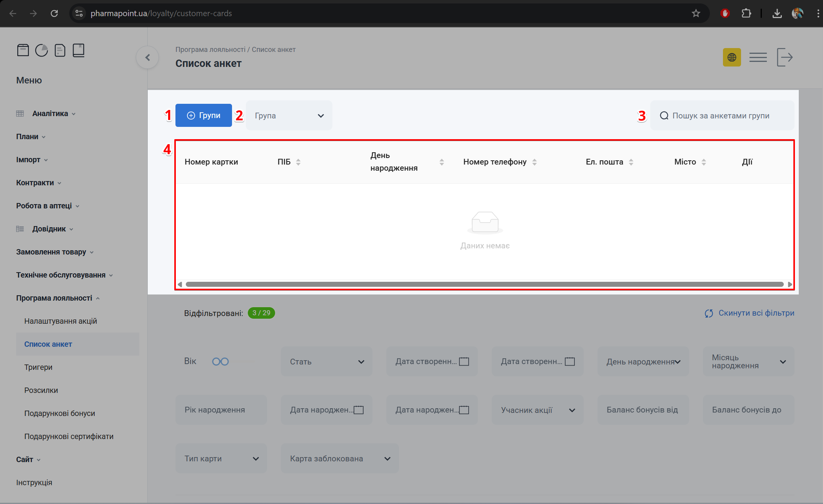The width and height of the screenshot is (823, 504).
Task: Open Тригери in the loyalty menu
Action: 38,367
